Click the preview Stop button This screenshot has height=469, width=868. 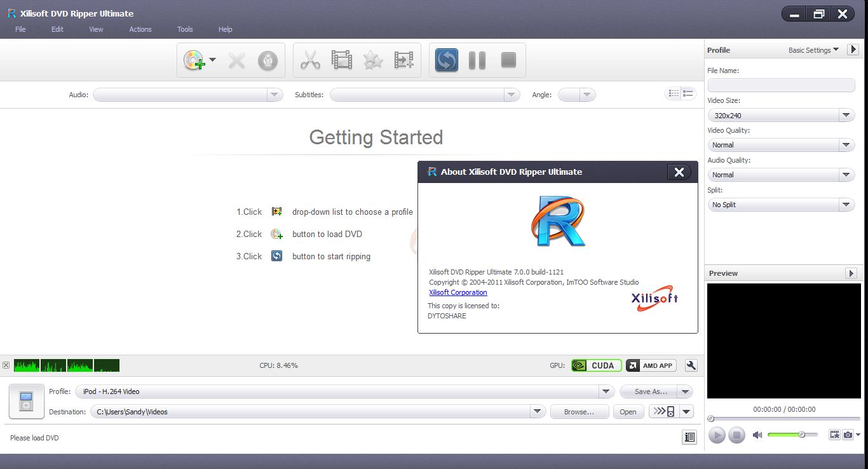736,435
